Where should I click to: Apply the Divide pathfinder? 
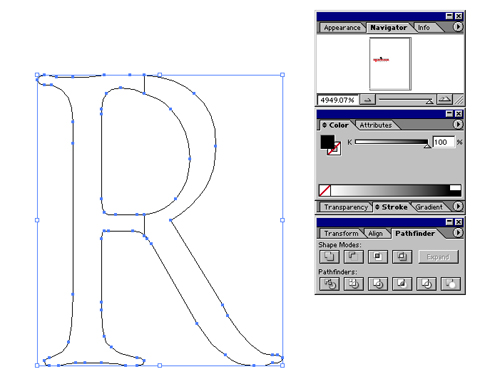329,284
